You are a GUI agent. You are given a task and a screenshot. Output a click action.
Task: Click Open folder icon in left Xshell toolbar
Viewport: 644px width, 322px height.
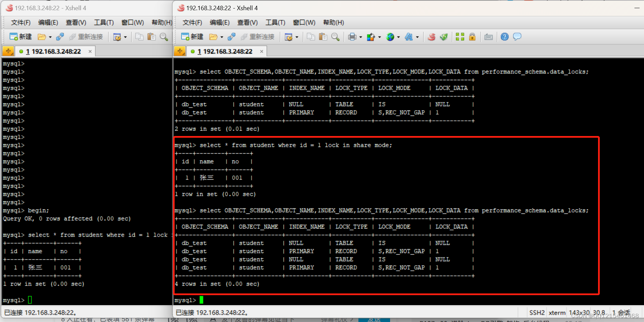coord(42,37)
